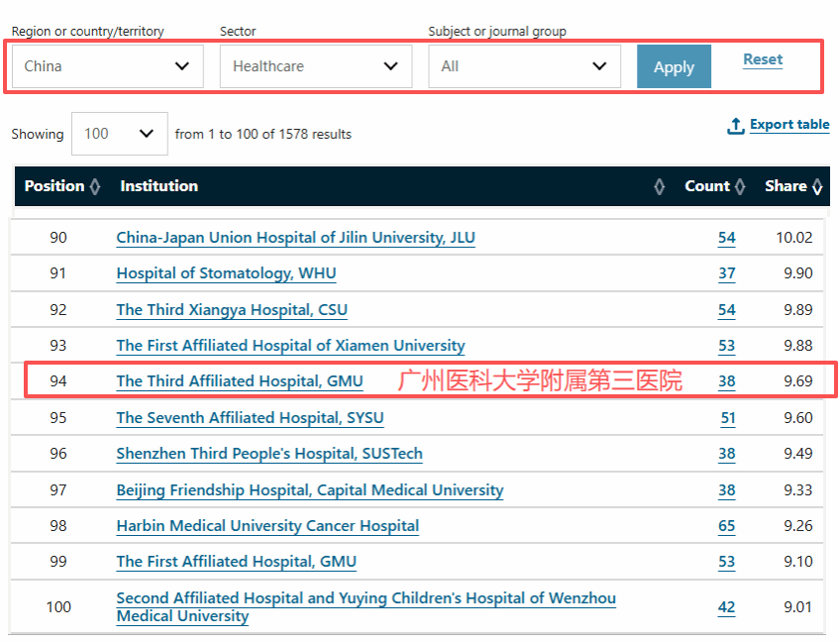Open Second Affiliated Hospital of Wenzhou Medical University link
840x642 pixels.
(366, 606)
